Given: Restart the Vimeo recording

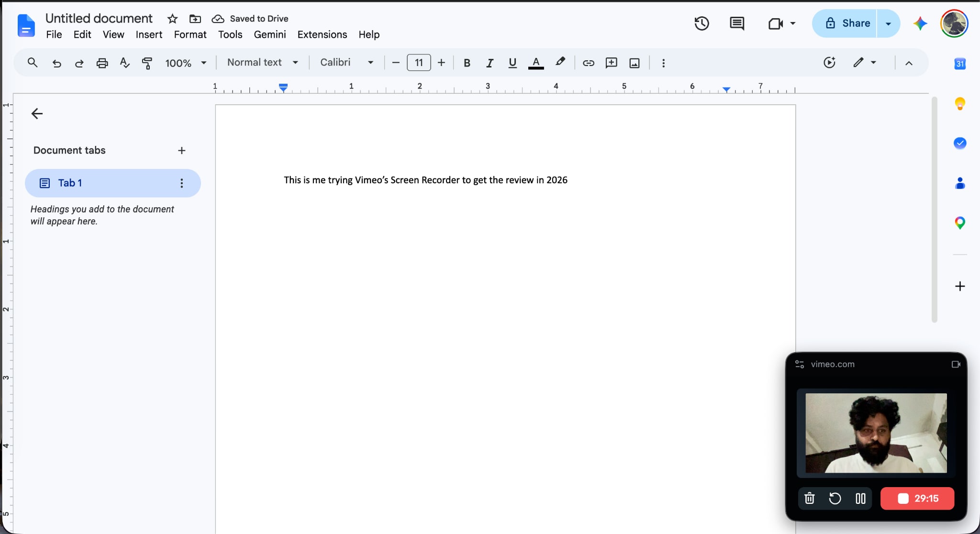Looking at the screenshot, I should click(835, 499).
